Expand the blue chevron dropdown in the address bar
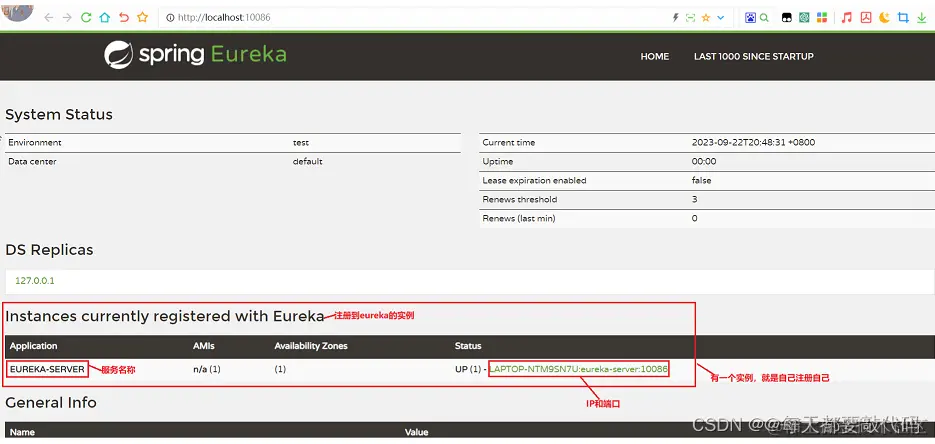 [720, 18]
